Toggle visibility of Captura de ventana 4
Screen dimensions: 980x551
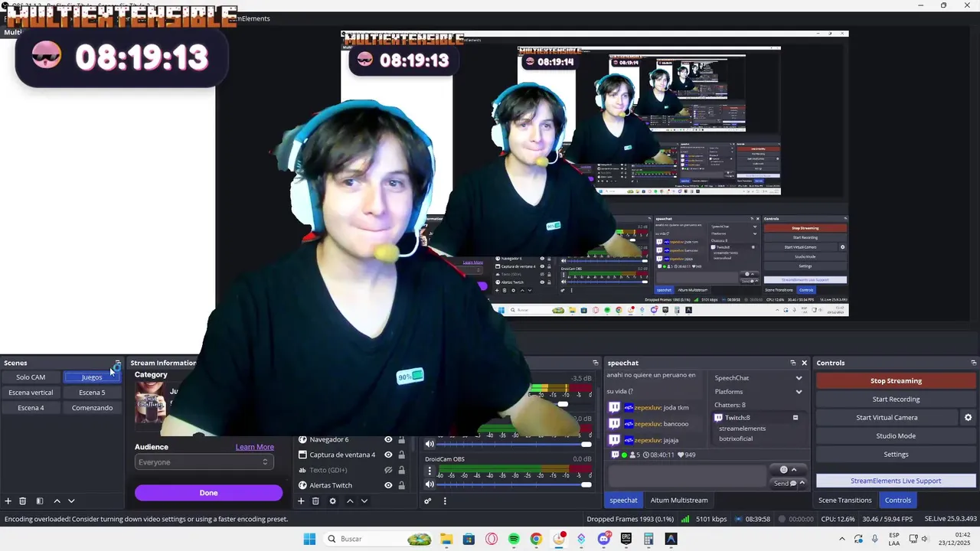pos(388,455)
